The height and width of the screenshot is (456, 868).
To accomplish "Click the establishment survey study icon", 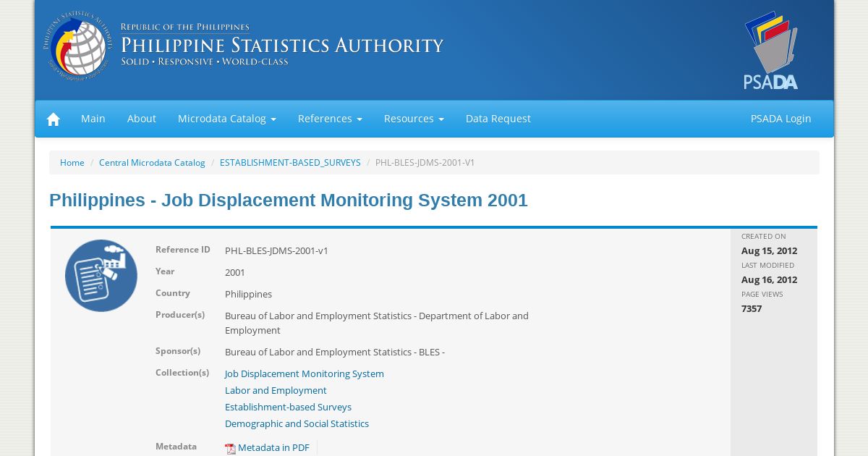I will tap(101, 276).
